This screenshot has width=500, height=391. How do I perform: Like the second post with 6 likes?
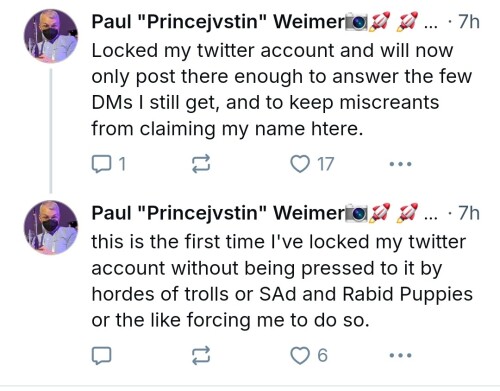[x=309, y=355]
